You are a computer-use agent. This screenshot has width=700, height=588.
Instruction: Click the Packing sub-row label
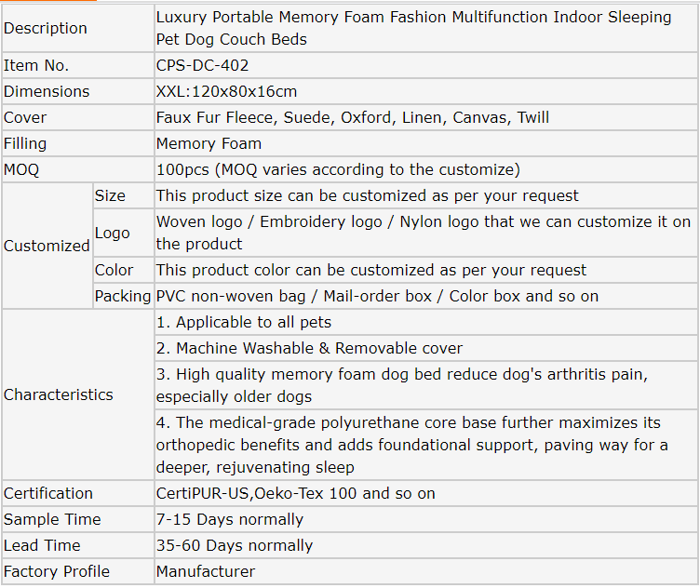tap(122, 296)
